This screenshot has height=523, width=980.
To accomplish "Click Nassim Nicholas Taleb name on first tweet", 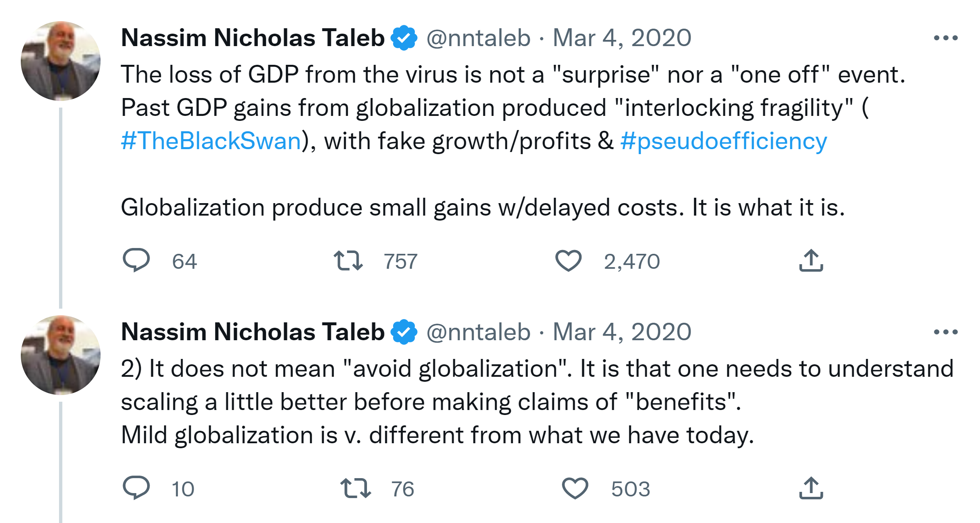I will point(253,38).
